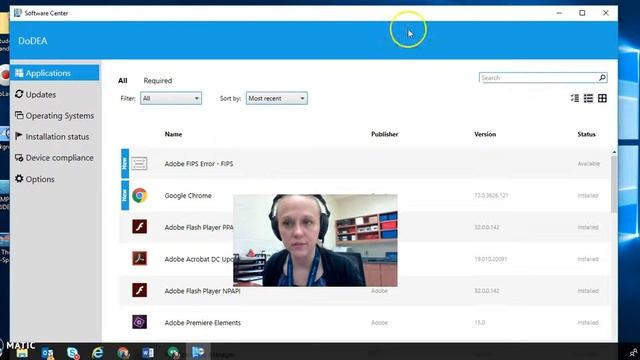Viewport: 640px width, 360px height.
Task: Switch to list view icon
Action: pos(588,98)
